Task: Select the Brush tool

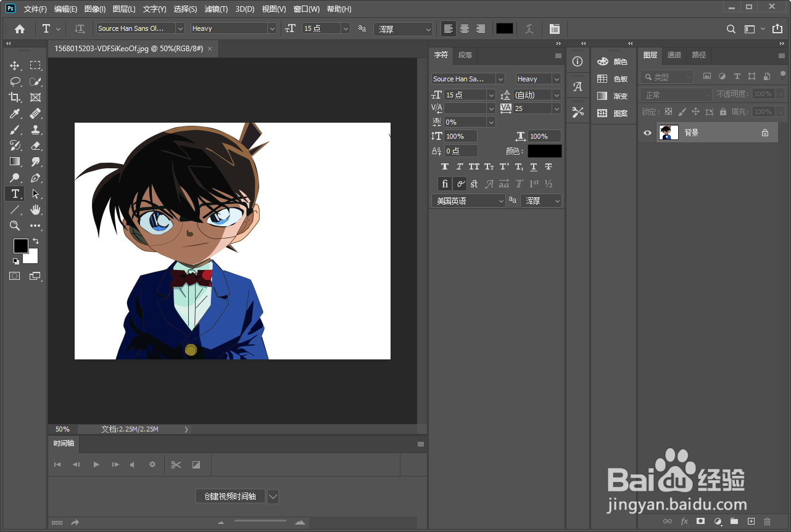Action: click(15, 129)
